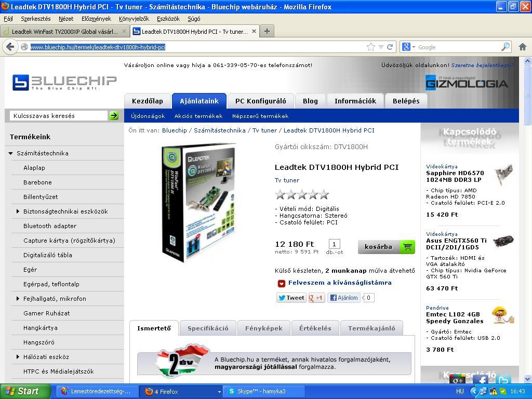This screenshot has width=532, height=399.
Task: Expand Fejhallgató, mikrofon category
Action: 18,299
